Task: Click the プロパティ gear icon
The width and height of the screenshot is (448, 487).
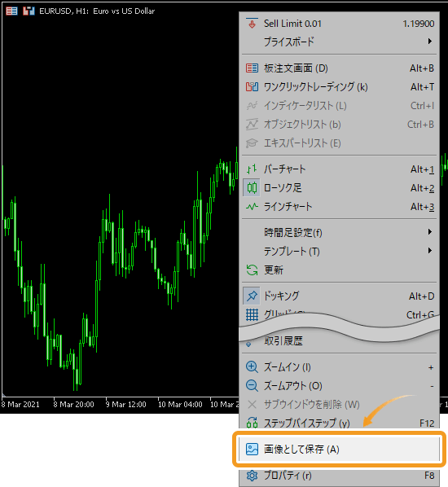Action: pos(252,476)
